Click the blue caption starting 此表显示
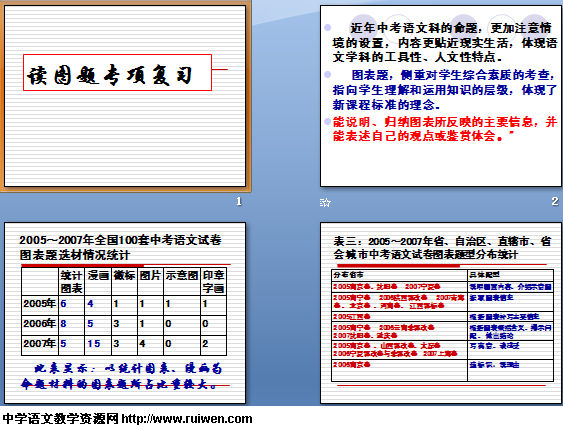The width and height of the screenshot is (563, 426). pyautogui.click(x=122, y=376)
